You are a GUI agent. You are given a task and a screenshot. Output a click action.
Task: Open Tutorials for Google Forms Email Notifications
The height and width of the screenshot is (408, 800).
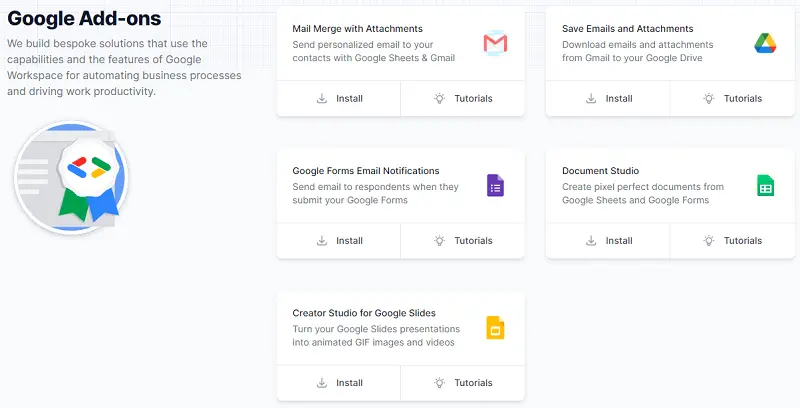tap(463, 241)
